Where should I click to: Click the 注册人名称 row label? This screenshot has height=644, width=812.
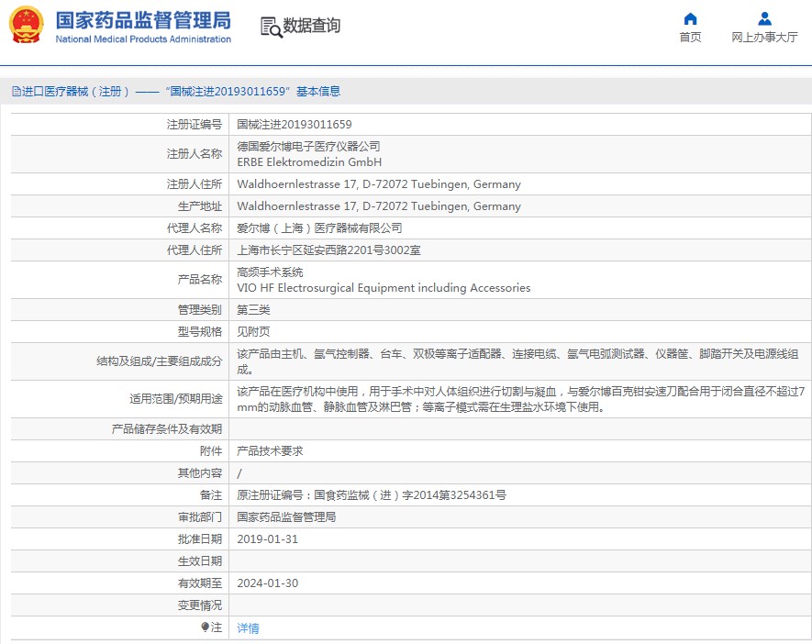coord(195,154)
